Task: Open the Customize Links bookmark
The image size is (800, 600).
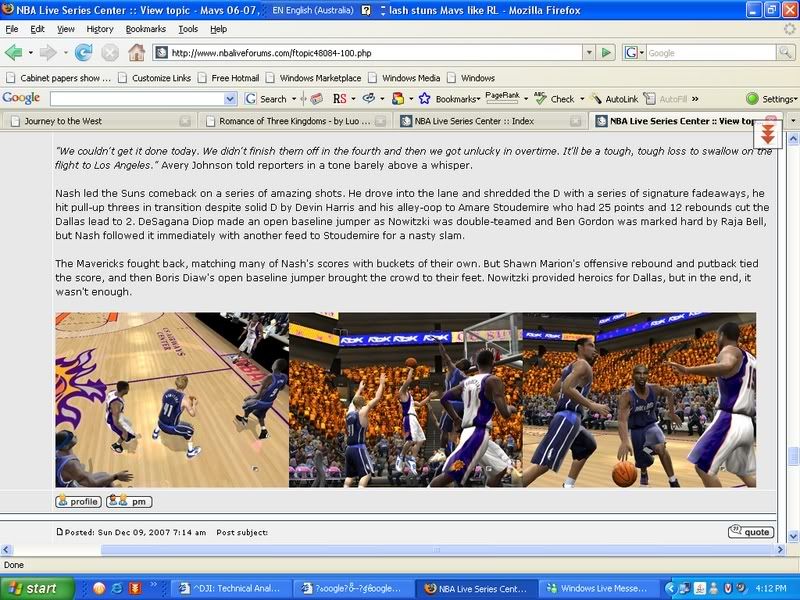Action: coord(155,78)
